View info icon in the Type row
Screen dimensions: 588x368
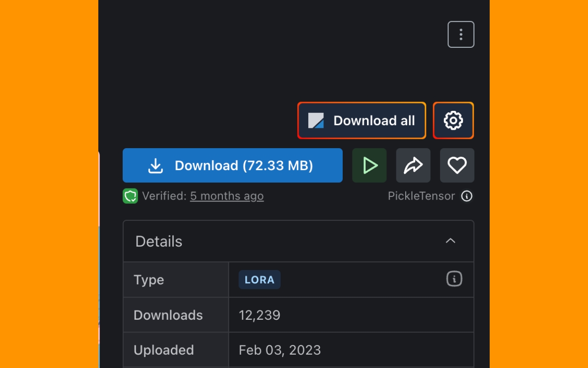coord(454,279)
